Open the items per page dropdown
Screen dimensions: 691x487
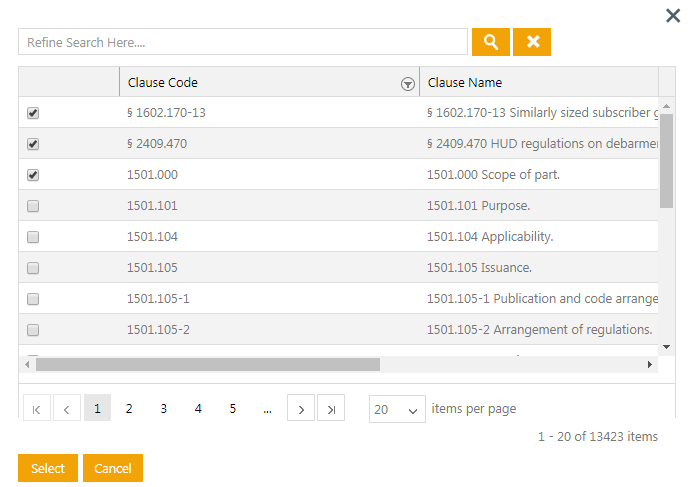click(397, 410)
